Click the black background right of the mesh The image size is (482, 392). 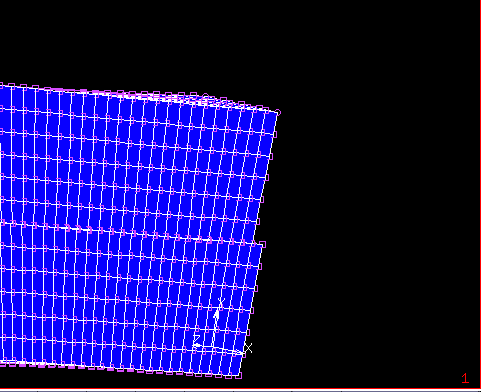[x=367, y=233]
